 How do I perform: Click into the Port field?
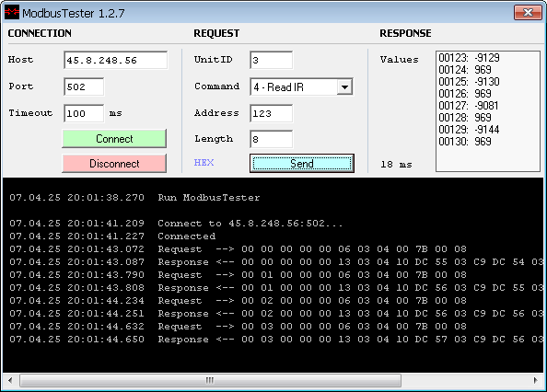pyautogui.click(x=84, y=86)
